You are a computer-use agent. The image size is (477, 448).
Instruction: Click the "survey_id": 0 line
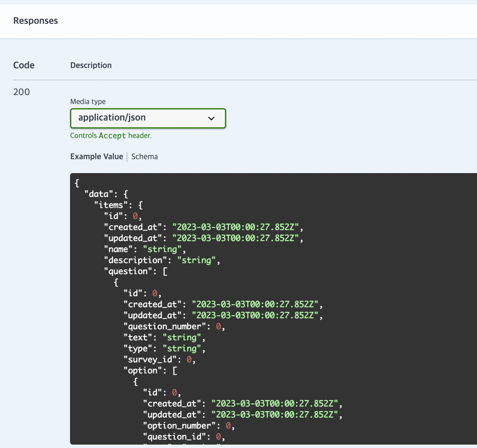tap(160, 359)
